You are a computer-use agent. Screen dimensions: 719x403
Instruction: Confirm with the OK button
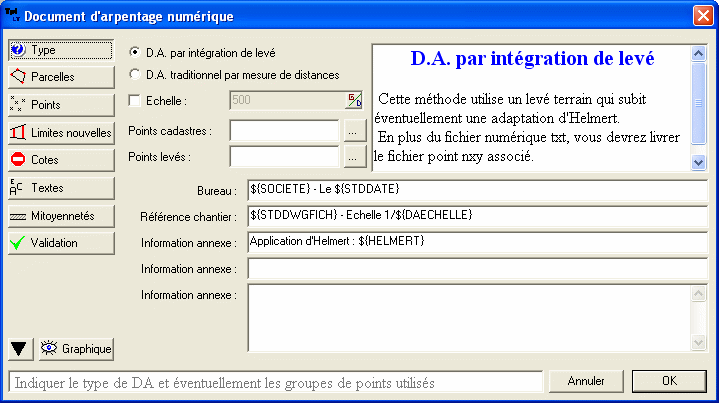(669, 381)
